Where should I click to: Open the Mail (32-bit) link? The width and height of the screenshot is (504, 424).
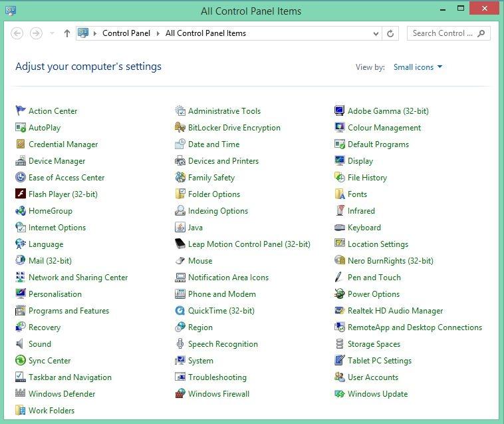50,260
